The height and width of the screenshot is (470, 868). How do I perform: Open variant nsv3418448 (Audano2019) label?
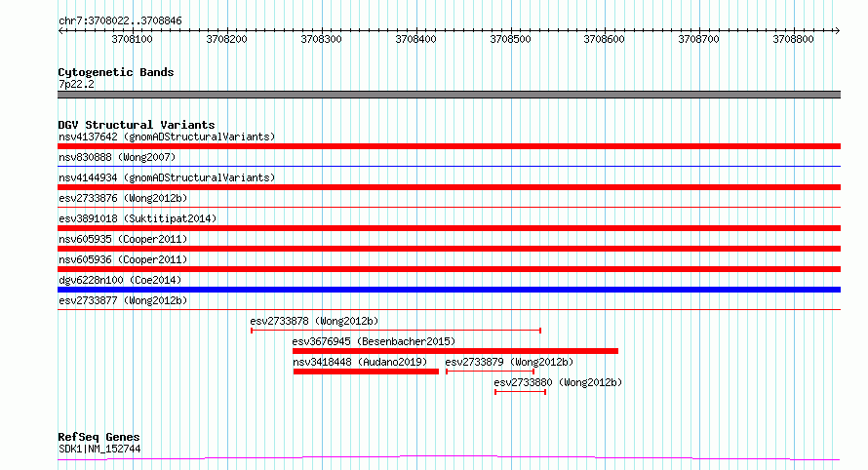click(360, 362)
